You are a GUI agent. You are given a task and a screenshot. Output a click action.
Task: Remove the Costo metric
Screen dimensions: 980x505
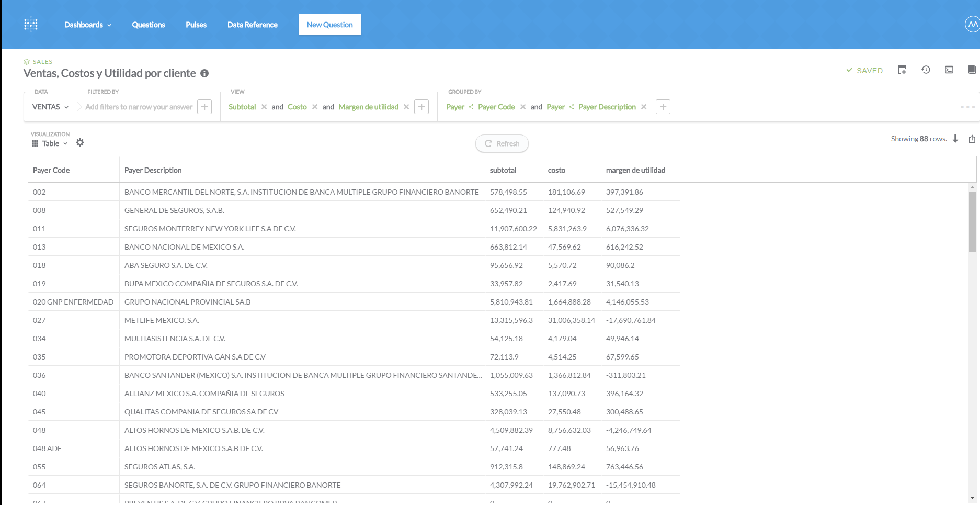click(x=315, y=107)
